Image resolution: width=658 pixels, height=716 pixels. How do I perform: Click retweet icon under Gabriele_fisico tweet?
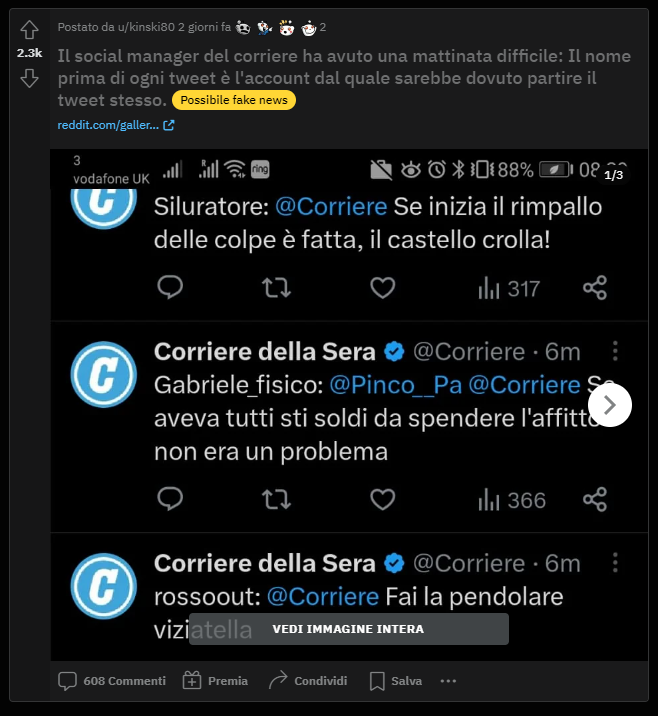(x=276, y=499)
